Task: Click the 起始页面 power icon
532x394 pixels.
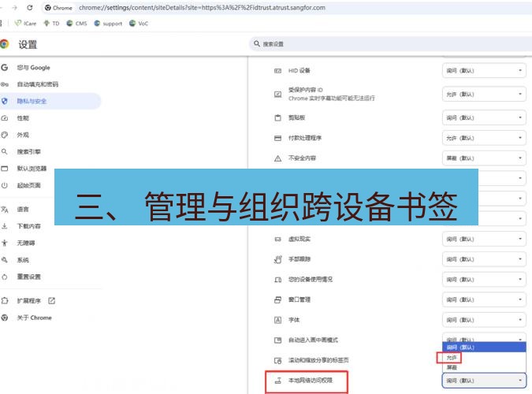Action: 5,185
